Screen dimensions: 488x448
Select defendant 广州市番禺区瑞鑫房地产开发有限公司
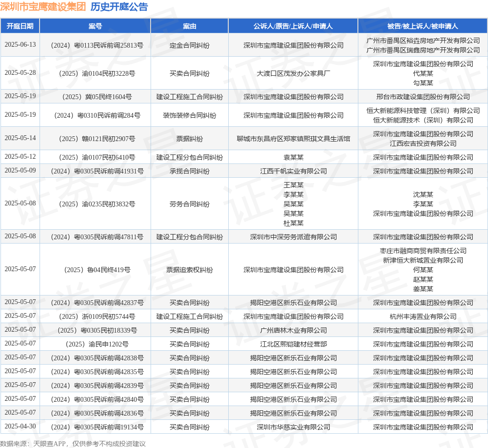point(423,50)
